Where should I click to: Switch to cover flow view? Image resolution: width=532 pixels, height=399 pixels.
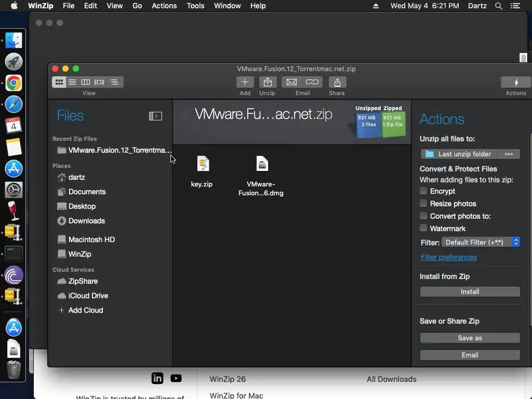[x=99, y=82]
